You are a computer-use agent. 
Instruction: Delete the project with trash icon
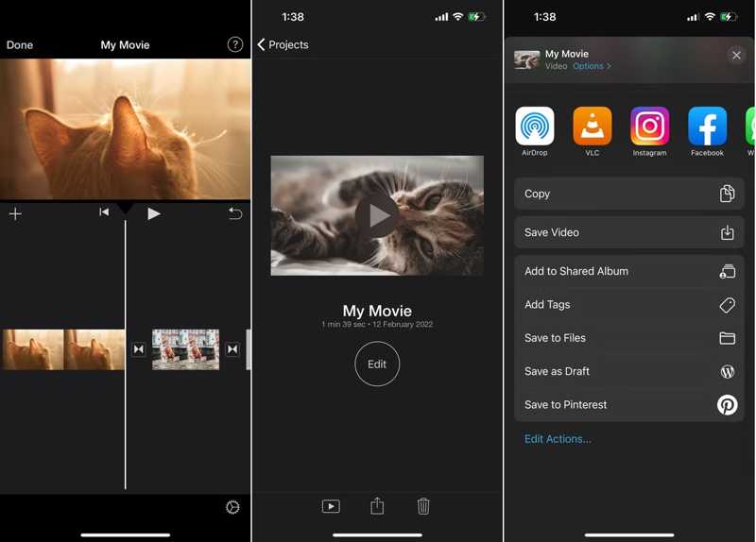pos(423,506)
